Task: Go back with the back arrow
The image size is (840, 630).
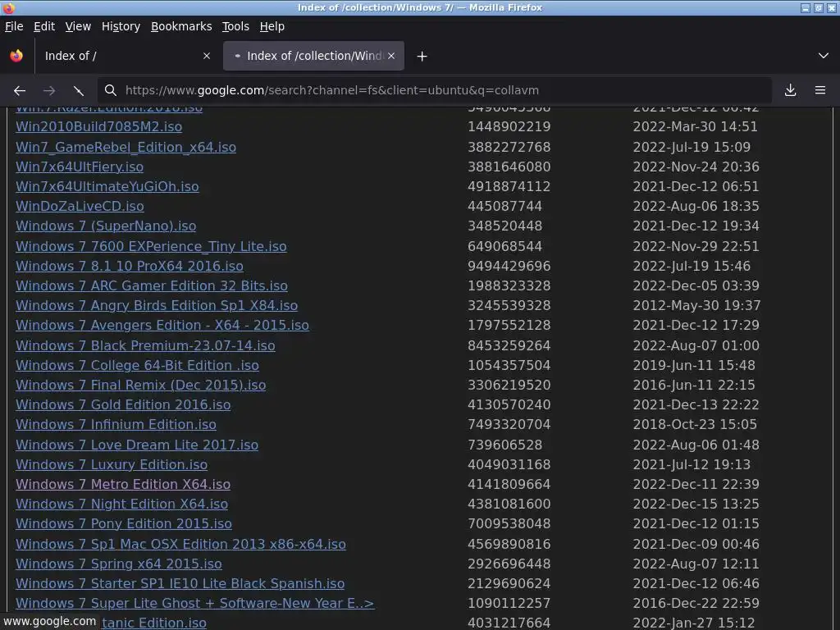Action: [20, 90]
